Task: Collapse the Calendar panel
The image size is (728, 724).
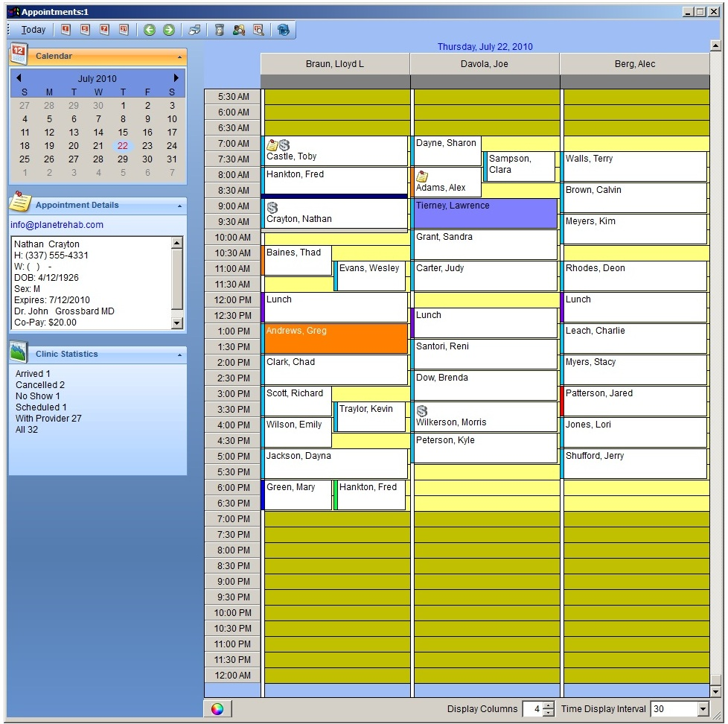Action: (179, 56)
